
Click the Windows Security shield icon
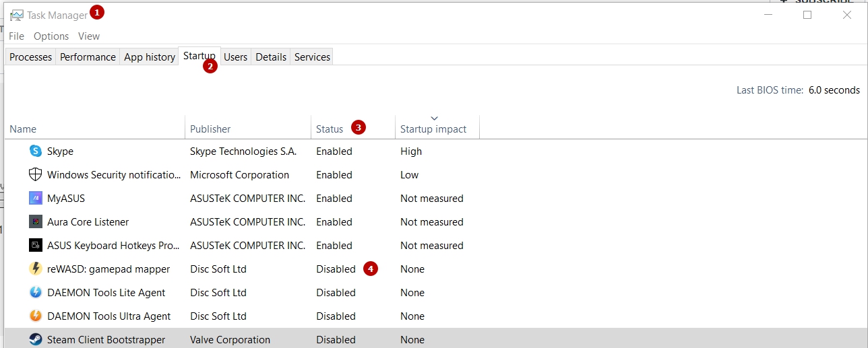36,175
